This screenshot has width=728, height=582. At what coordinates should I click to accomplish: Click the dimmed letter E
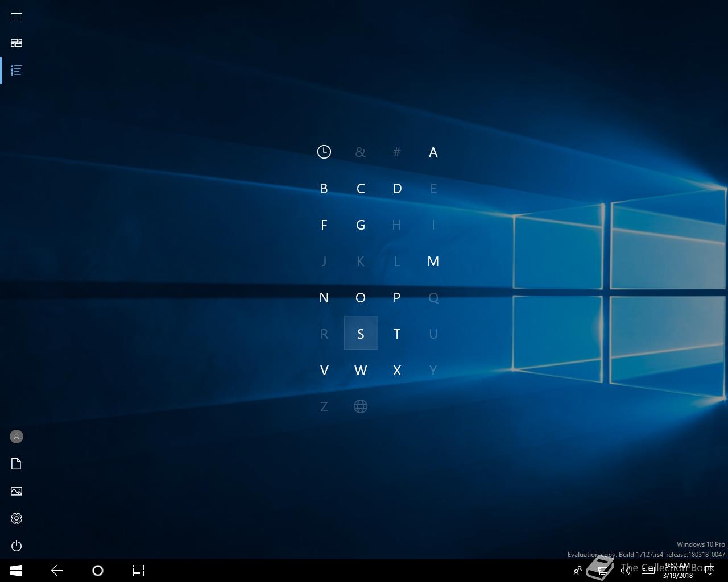(433, 188)
